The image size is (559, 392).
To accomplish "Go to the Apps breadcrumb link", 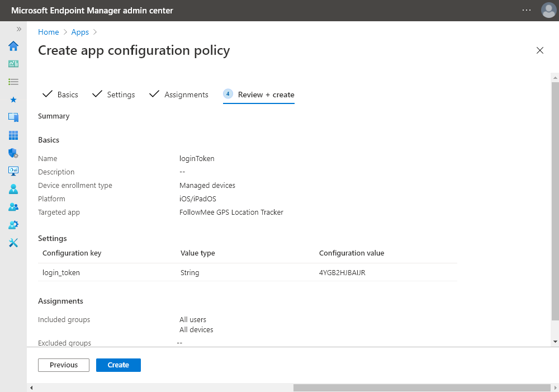I will tap(80, 32).
